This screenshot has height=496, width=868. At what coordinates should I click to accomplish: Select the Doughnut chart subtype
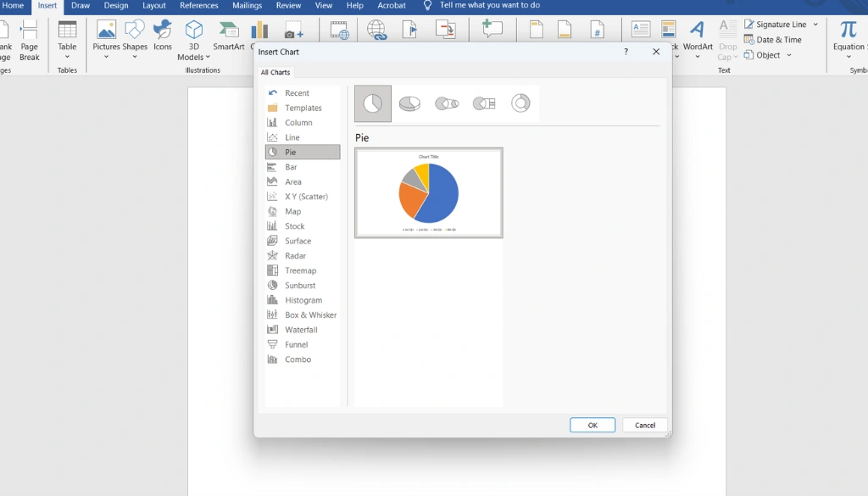(520, 102)
